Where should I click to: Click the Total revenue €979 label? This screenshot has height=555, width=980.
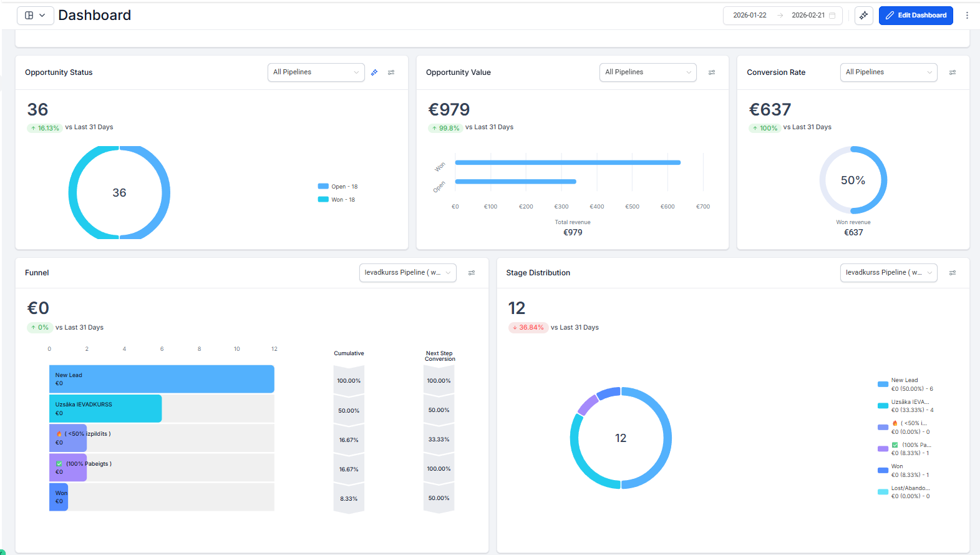click(x=573, y=228)
